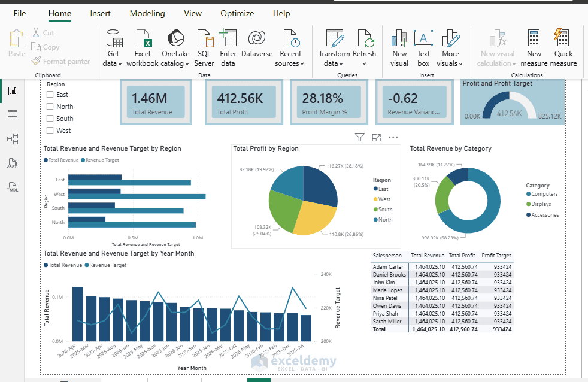
Task: Check the East region checkbox
Action: coord(50,95)
